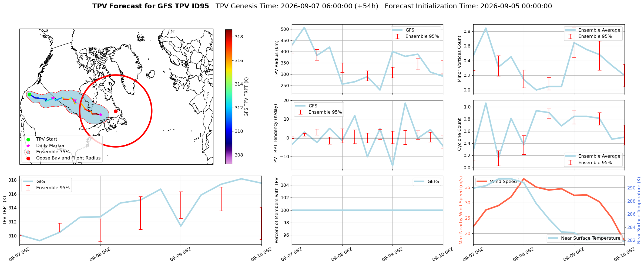
Task: Click the TRPT colorbar near 316 K
Action: (229, 60)
